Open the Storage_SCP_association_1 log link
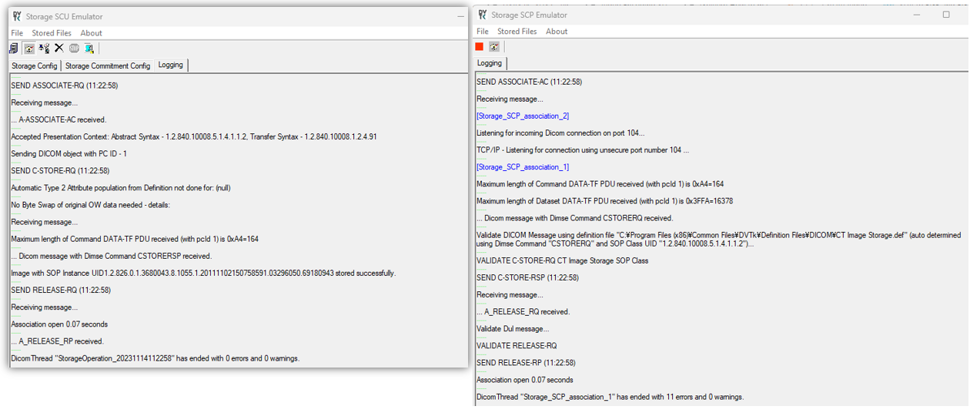 (523, 167)
